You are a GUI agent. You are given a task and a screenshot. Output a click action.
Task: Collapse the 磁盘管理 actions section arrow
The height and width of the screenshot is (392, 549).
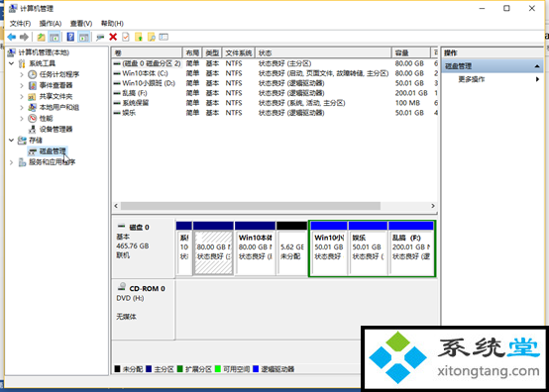[537, 66]
